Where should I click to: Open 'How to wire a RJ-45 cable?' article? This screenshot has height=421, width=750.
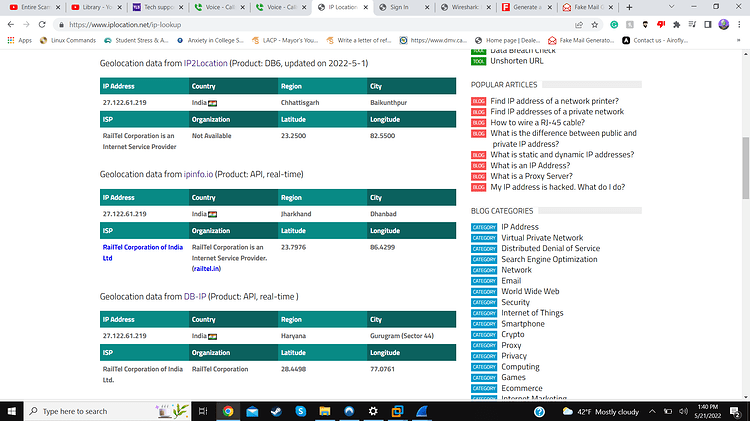(x=537, y=122)
